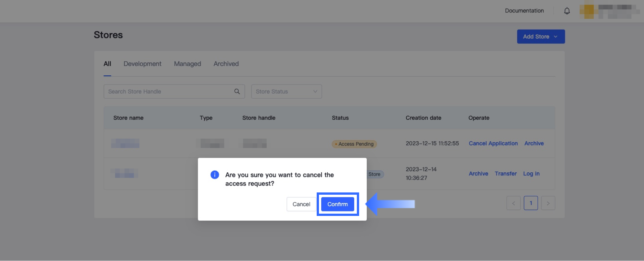This screenshot has width=644, height=261.
Task: Click Log in link for second store
Action: (531, 173)
